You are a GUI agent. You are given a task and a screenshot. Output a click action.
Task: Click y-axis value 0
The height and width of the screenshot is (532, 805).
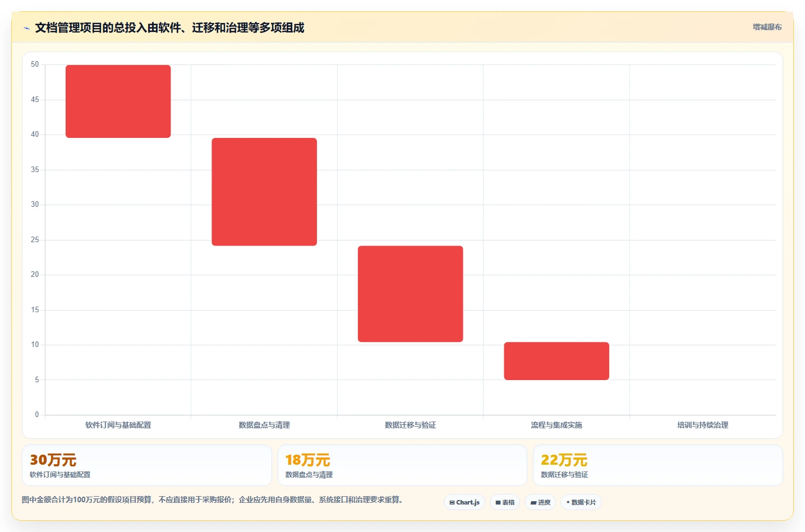[37, 415]
